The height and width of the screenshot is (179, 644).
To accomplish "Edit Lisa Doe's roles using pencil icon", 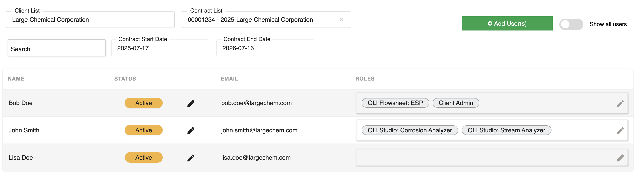I will 621,157.
